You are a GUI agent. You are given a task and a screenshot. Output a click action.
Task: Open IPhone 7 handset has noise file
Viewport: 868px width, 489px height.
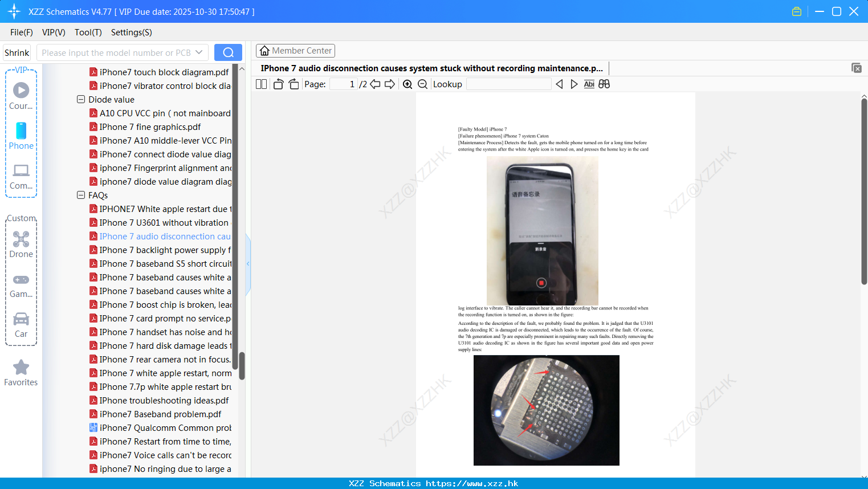pyautogui.click(x=165, y=332)
